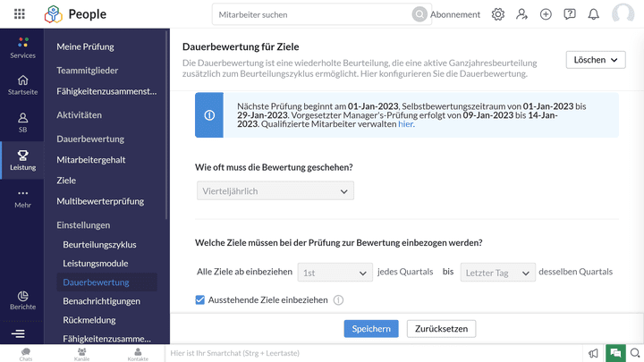The image size is (644, 362).
Task: Open Fähigkeitenzusammenst... menu item
Action: pos(106,91)
